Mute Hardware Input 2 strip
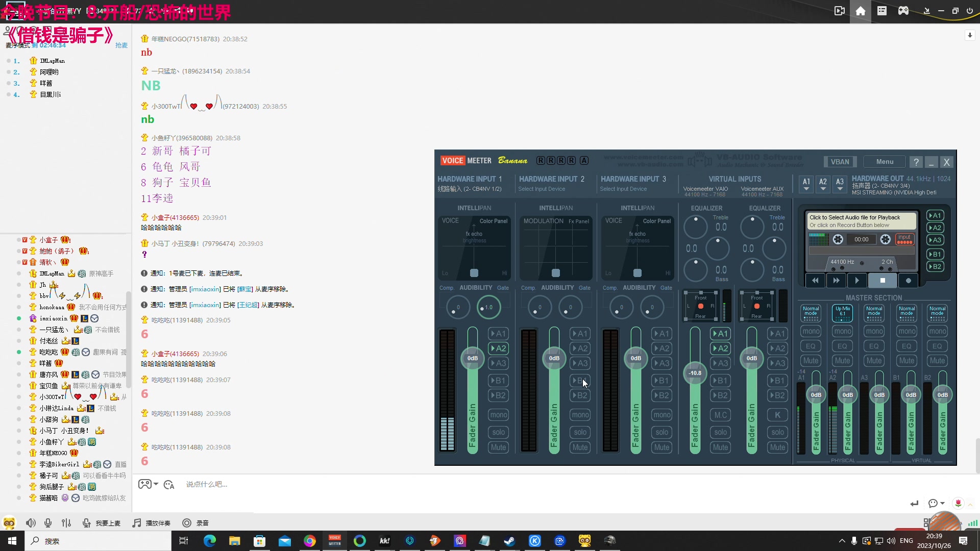The width and height of the screenshot is (980, 551). 580,447
